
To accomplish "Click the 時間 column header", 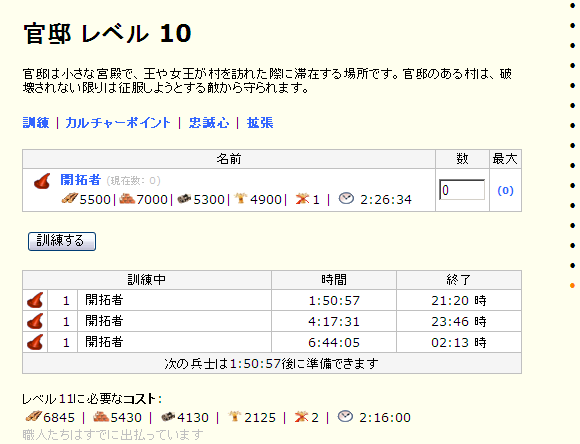I will tap(334, 280).
